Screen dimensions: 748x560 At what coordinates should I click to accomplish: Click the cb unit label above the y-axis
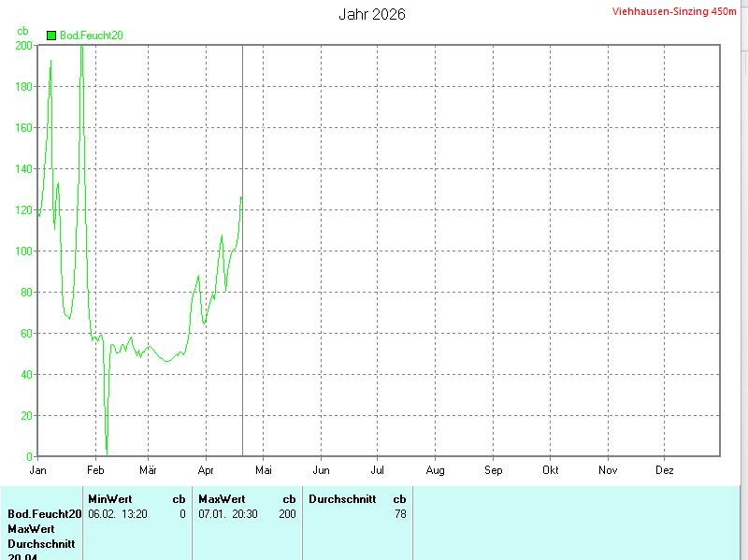pyautogui.click(x=23, y=32)
